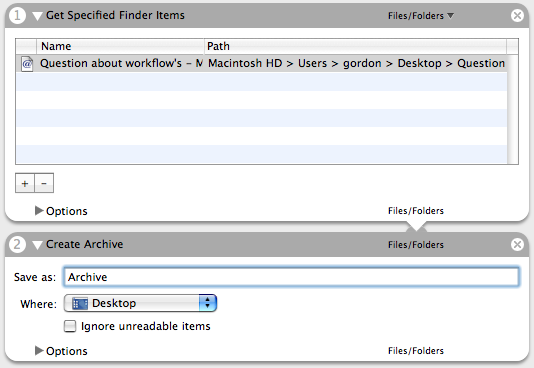Click step number 2 badge
This screenshot has height=368, width=534.
(x=17, y=244)
